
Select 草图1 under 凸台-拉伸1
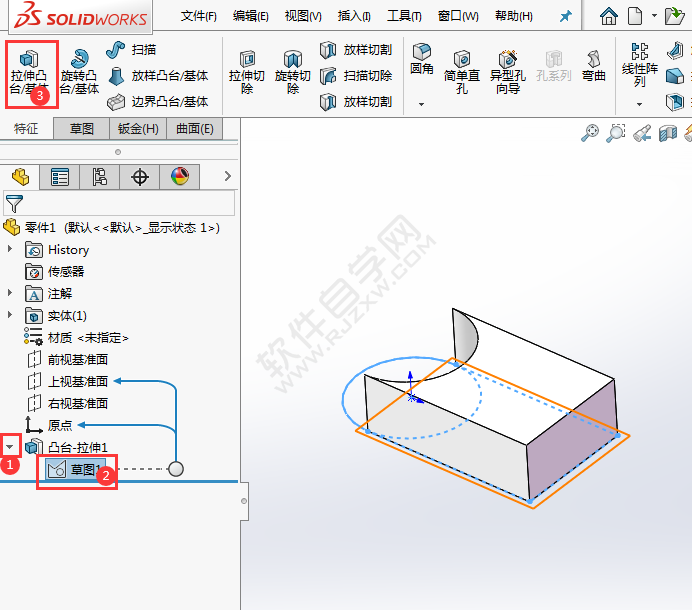point(75,470)
